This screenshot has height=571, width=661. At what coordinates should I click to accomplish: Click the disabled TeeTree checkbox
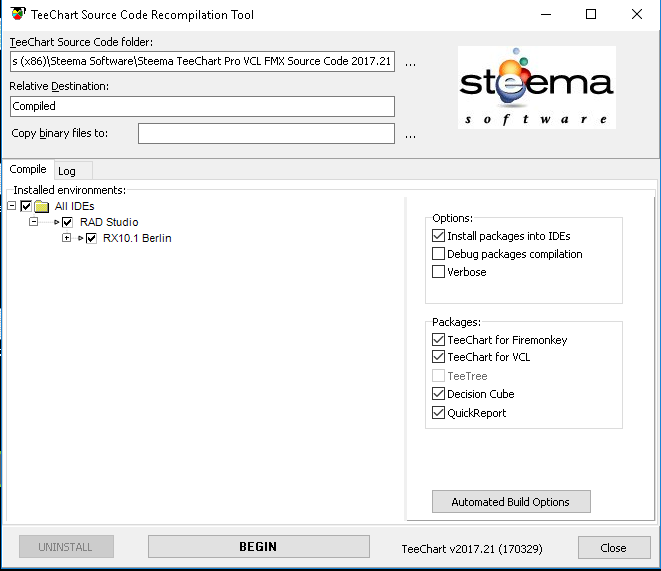click(x=438, y=375)
